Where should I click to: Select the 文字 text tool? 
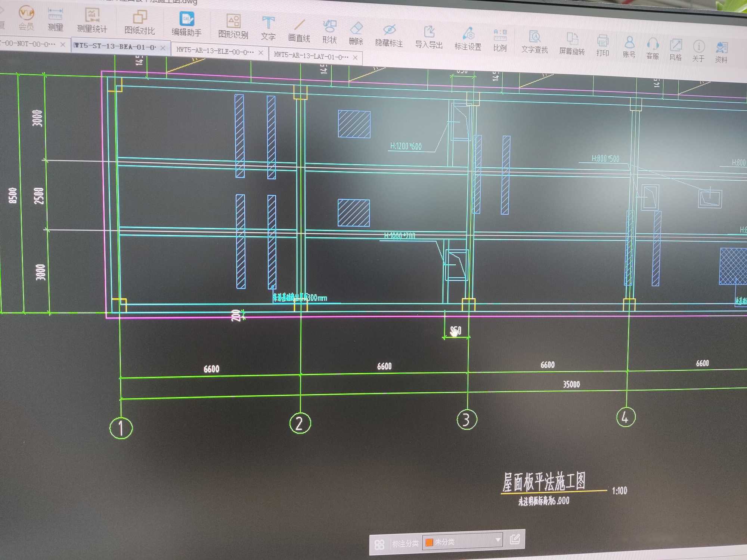pos(268,29)
